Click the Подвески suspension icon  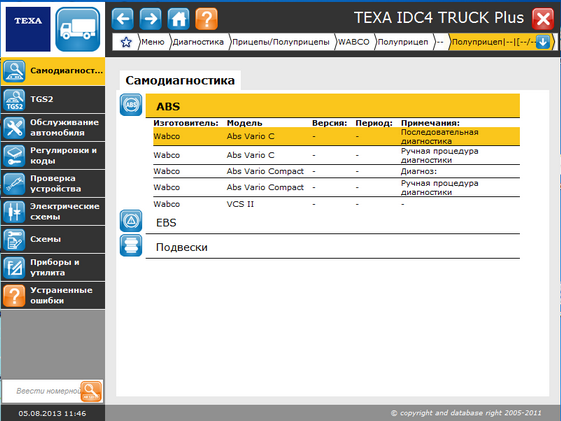(x=131, y=246)
